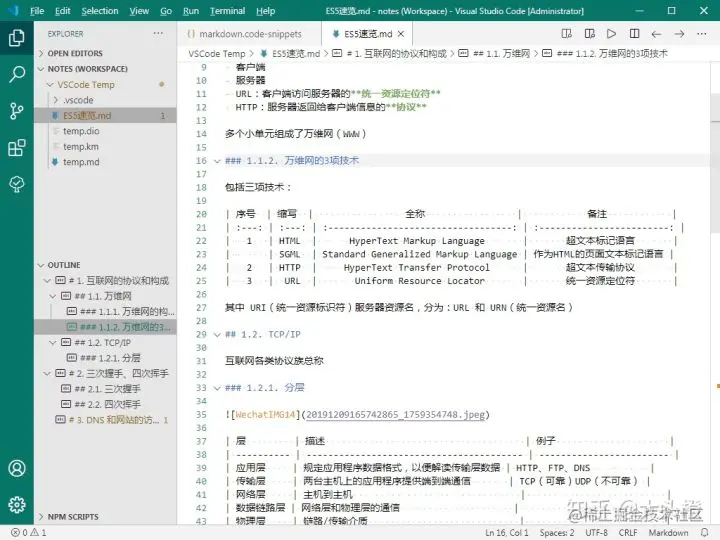Click the ## 1.1. 万维网 breadcrumb
Viewport: 720px width, 540px height.
click(495, 54)
